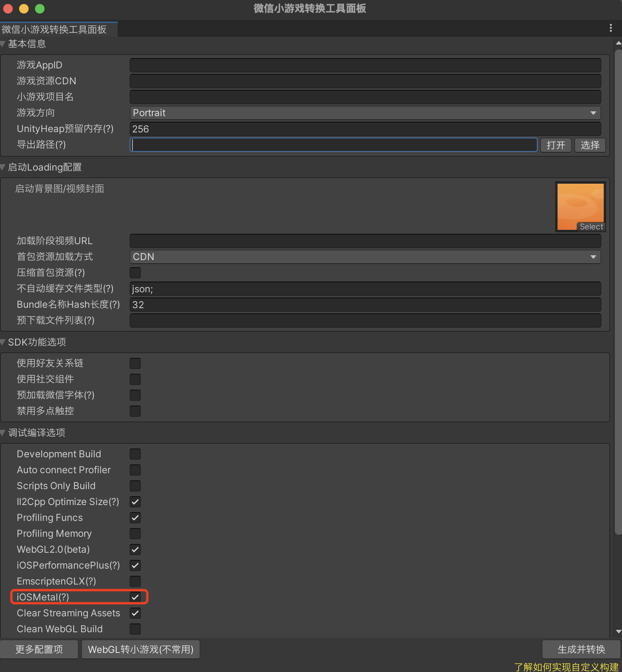
Task: Minimize the window with the yellow button
Action: pyautogui.click(x=24, y=8)
